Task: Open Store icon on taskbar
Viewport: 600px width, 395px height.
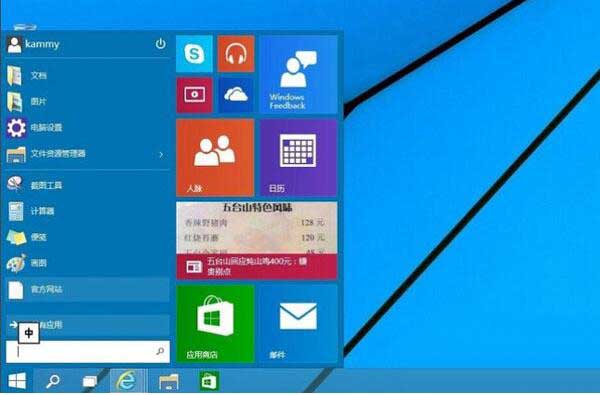Action: [209, 381]
